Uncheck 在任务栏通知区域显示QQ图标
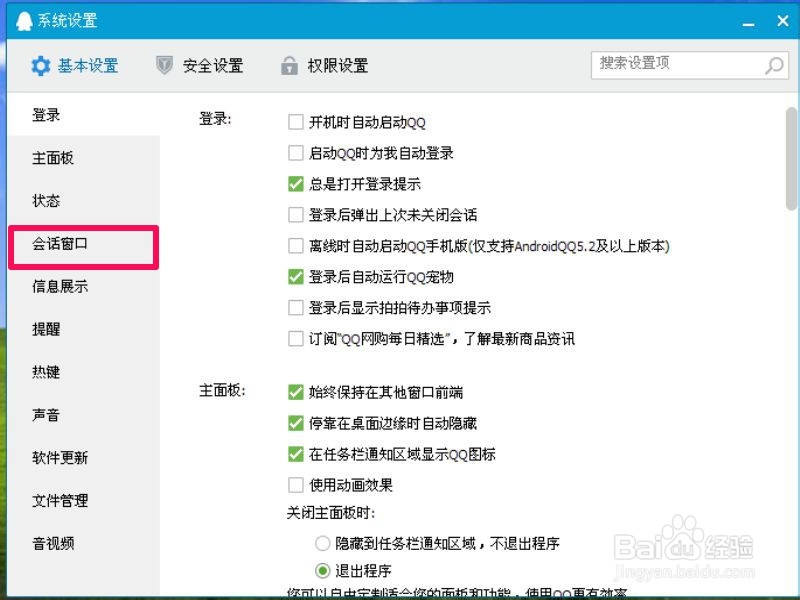The height and width of the screenshot is (600, 800). tap(296, 454)
